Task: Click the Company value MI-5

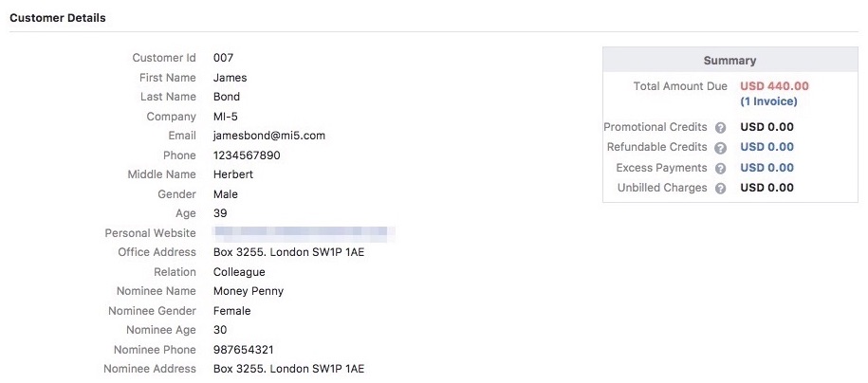Action: pyautogui.click(x=225, y=117)
